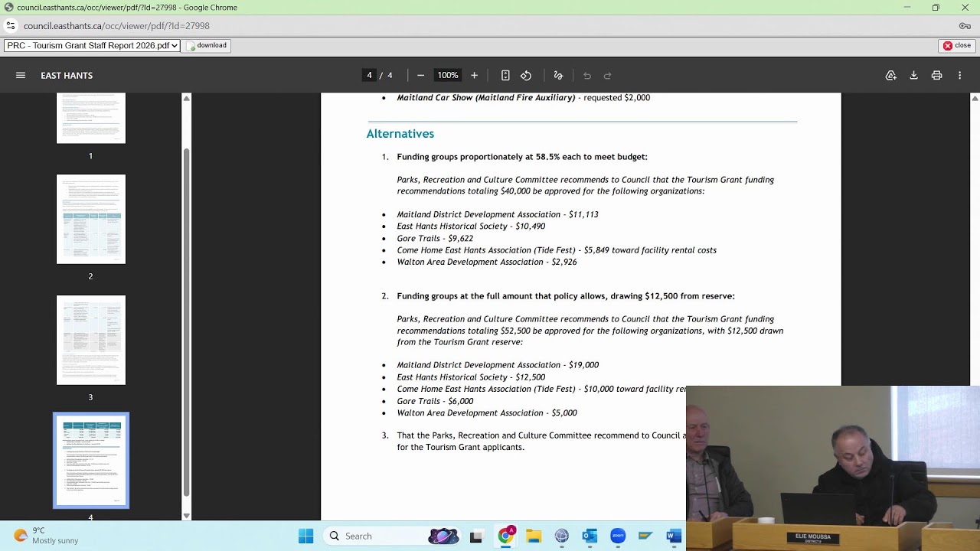
Task: Click the Alternatives heading
Action: (x=400, y=133)
